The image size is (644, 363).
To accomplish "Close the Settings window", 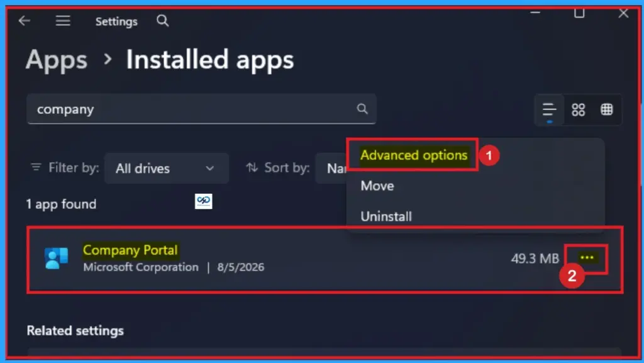I will (x=623, y=13).
